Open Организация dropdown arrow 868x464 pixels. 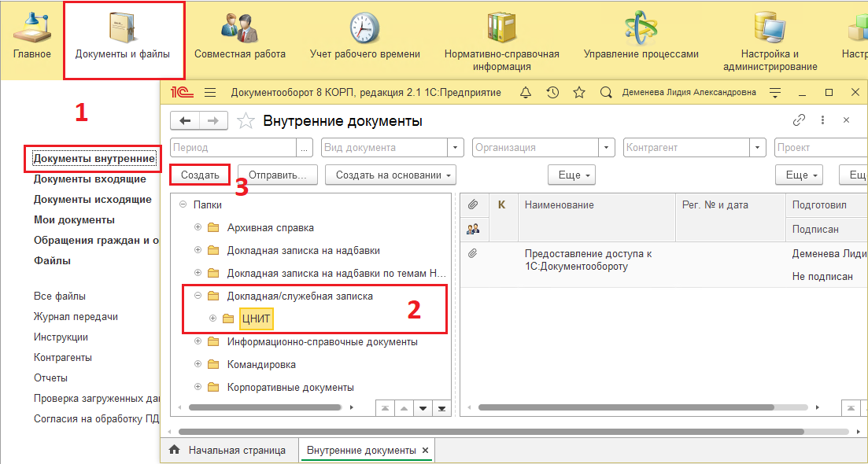coord(607,148)
